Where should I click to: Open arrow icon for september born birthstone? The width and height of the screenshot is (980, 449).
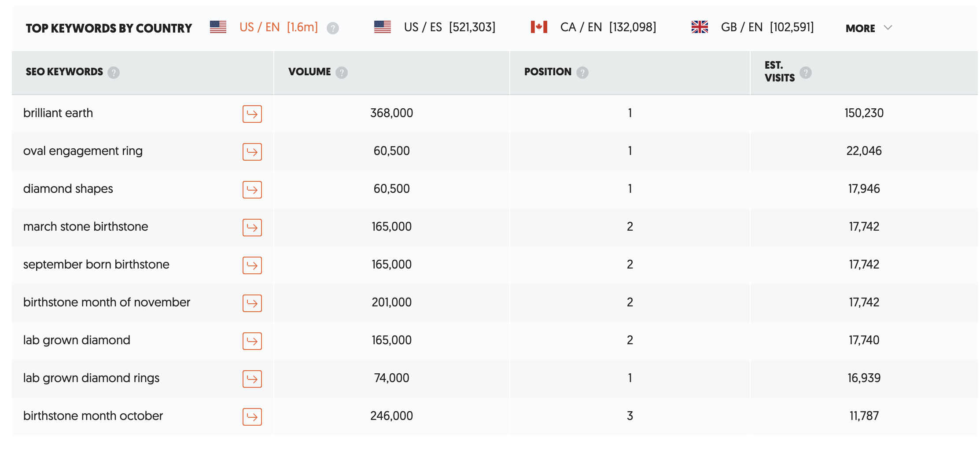(252, 265)
